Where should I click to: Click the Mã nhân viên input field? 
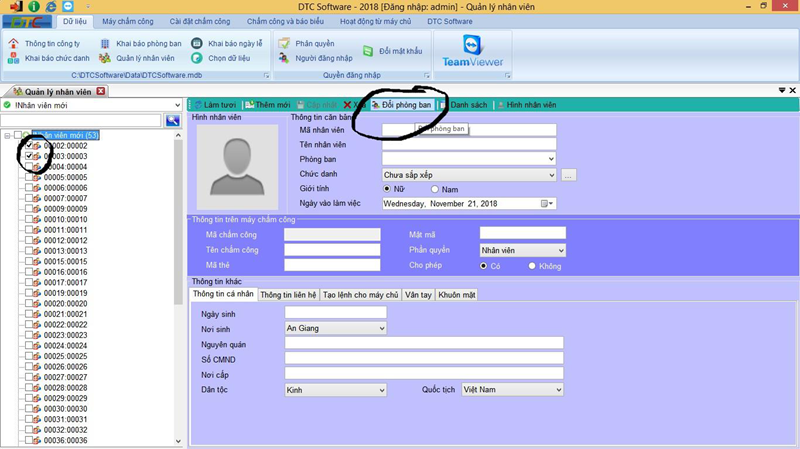(469, 130)
